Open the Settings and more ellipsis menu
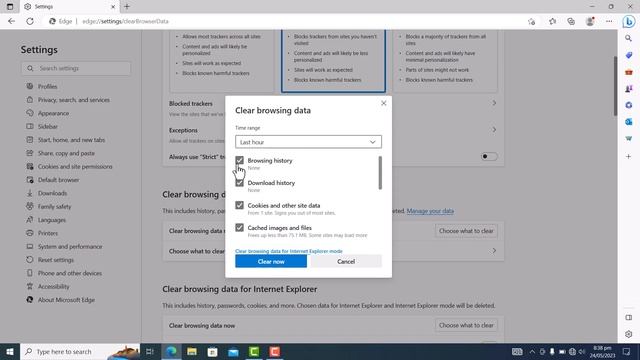This screenshot has width=640, height=360. click(609, 22)
